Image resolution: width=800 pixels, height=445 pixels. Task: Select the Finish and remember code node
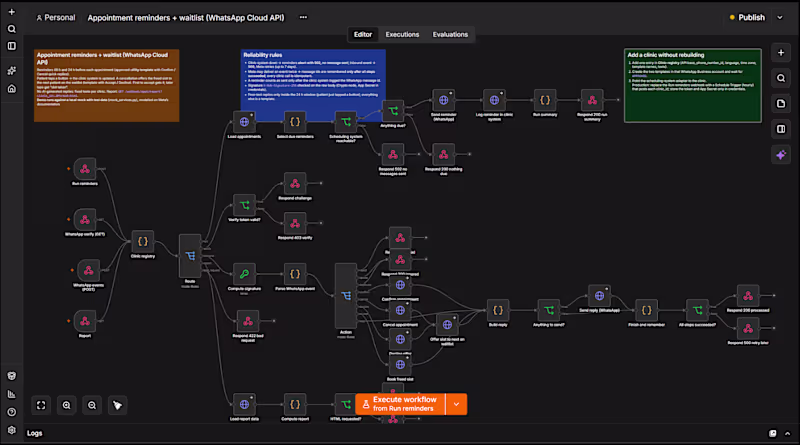tap(646, 310)
